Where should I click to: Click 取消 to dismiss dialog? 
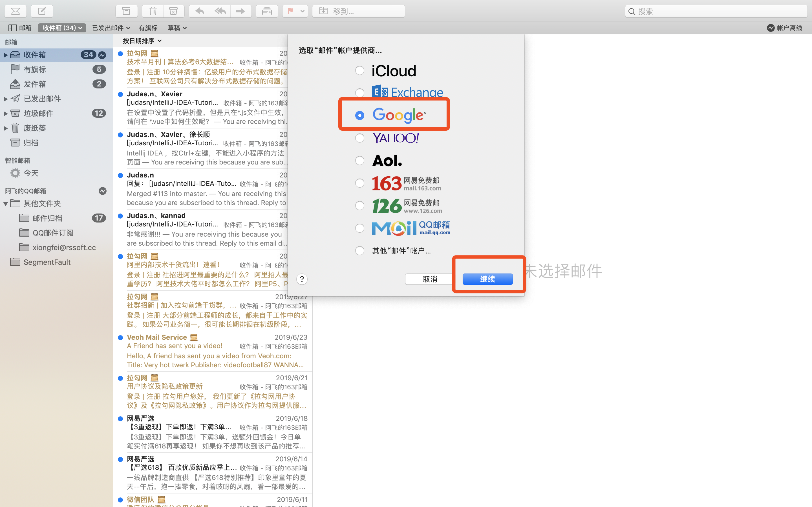click(x=430, y=279)
